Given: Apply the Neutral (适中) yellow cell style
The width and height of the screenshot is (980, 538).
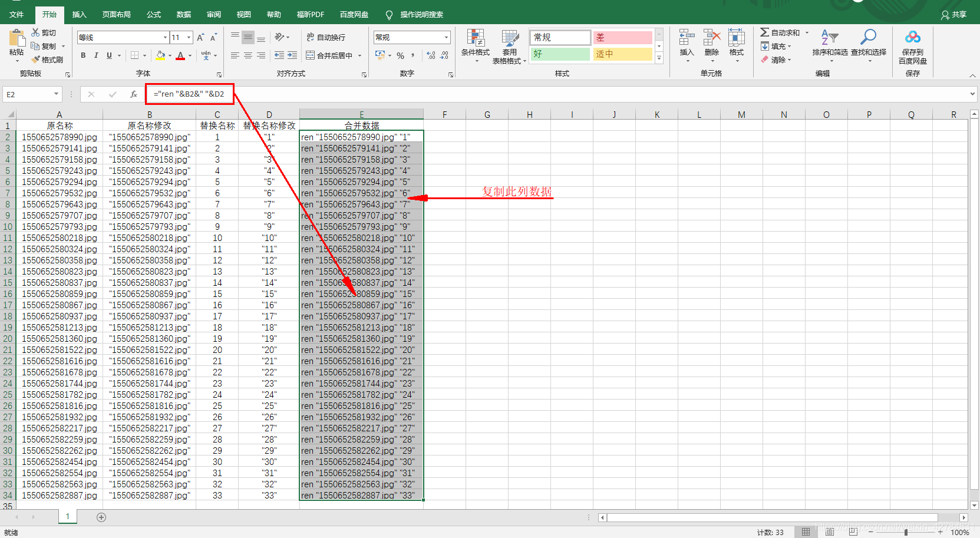Looking at the screenshot, I should tap(622, 54).
